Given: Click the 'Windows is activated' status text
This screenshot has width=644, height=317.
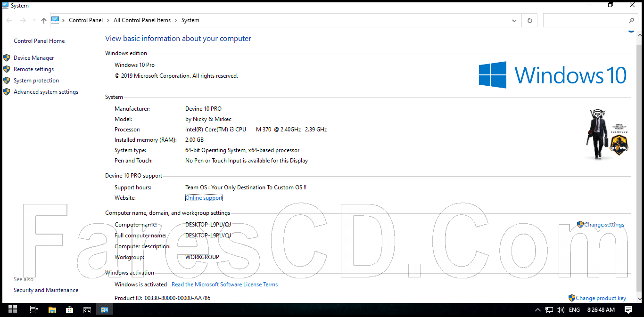Looking at the screenshot, I should coord(140,284).
